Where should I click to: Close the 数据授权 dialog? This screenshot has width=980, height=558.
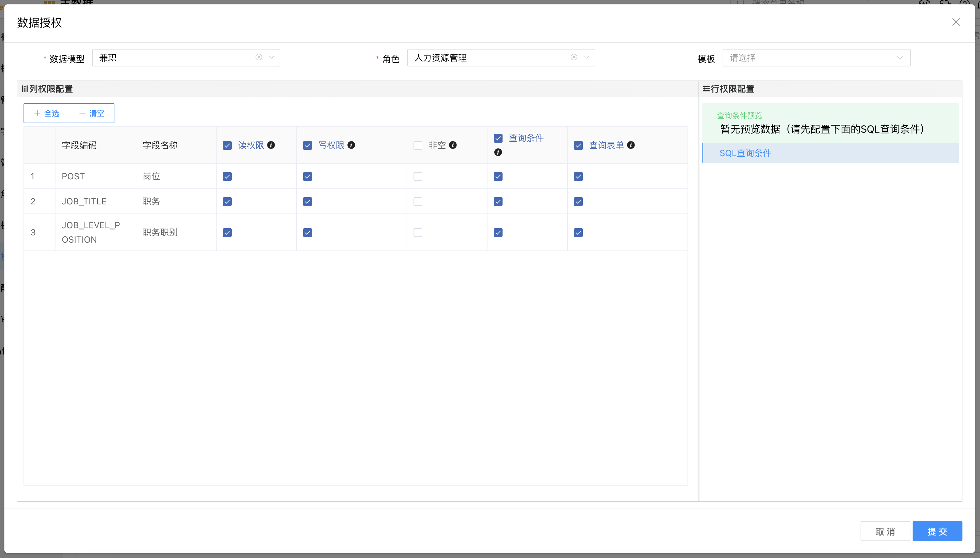click(x=956, y=22)
